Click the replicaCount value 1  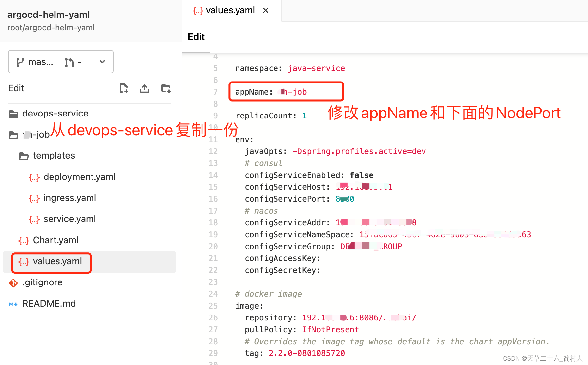tap(304, 116)
